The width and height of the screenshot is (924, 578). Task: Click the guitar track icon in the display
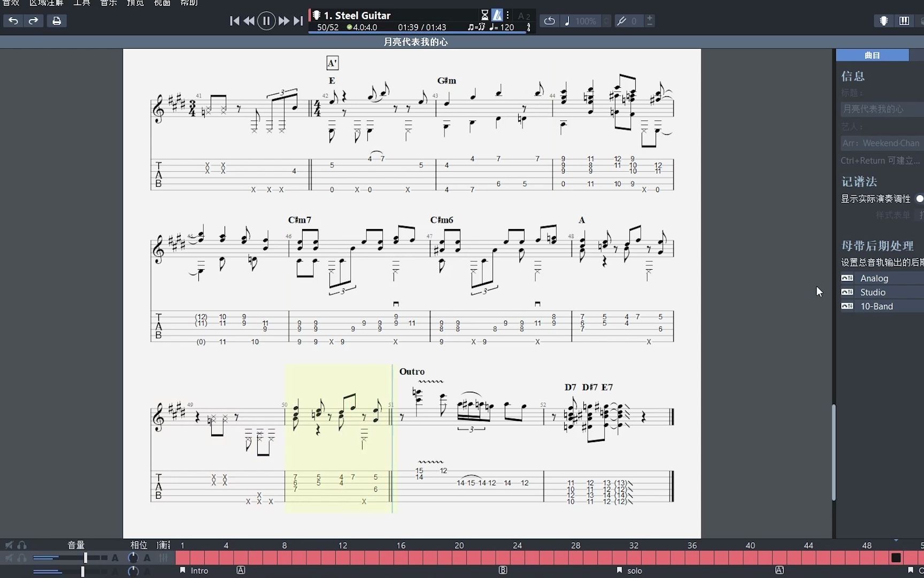pos(317,15)
